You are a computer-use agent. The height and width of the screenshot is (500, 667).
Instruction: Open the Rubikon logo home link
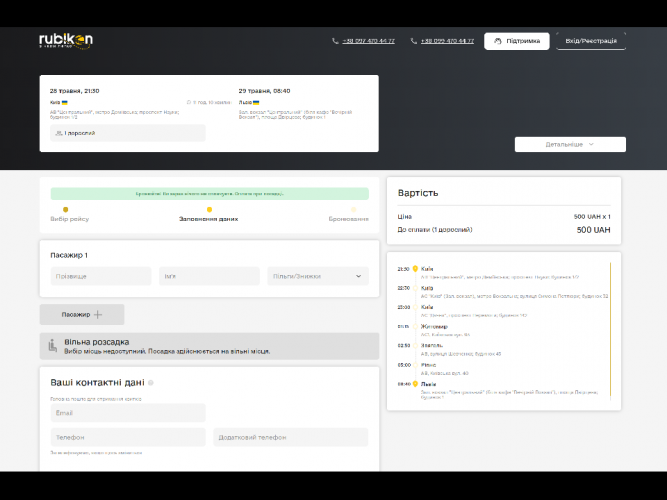(66, 41)
